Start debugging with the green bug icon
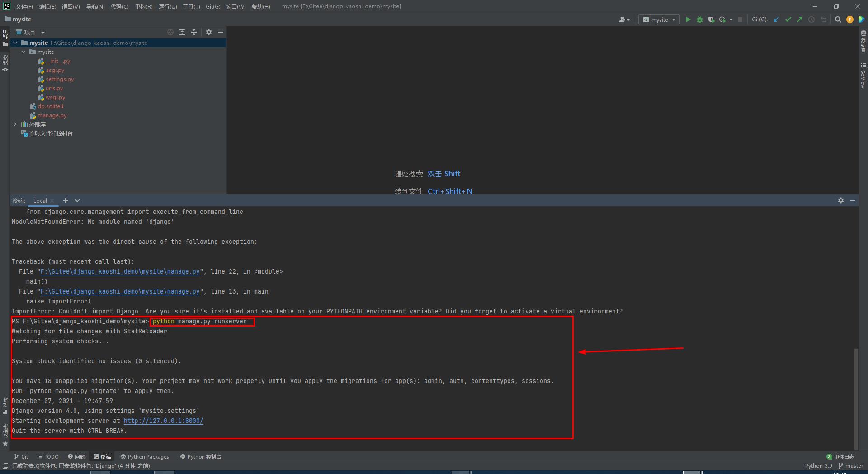868x474 pixels. pyautogui.click(x=700, y=19)
